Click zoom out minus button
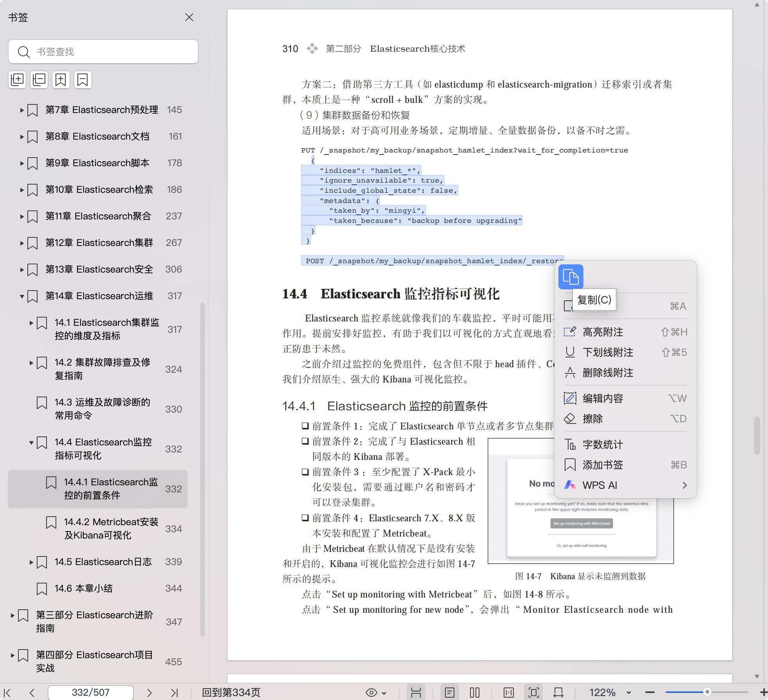Screen dimensions: 768x700 point(650,693)
